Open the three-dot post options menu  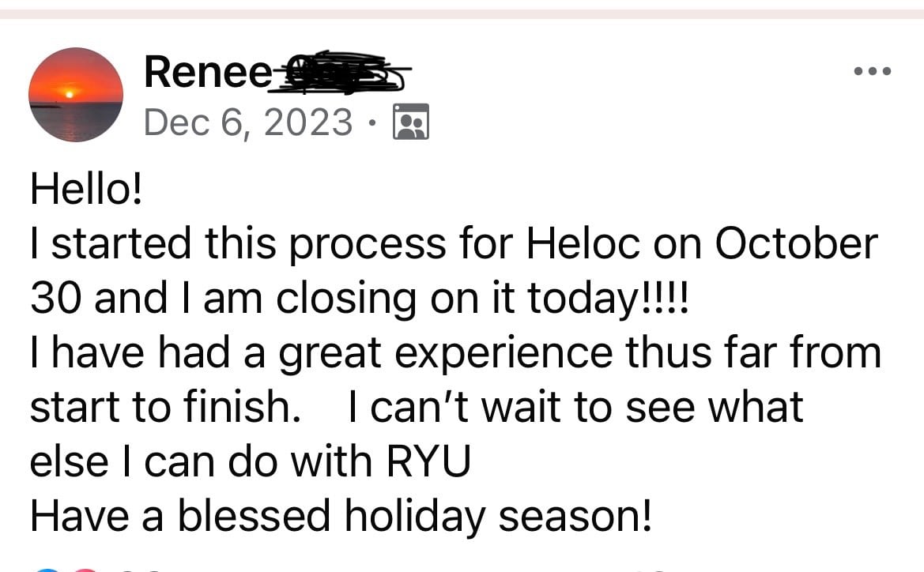872,71
